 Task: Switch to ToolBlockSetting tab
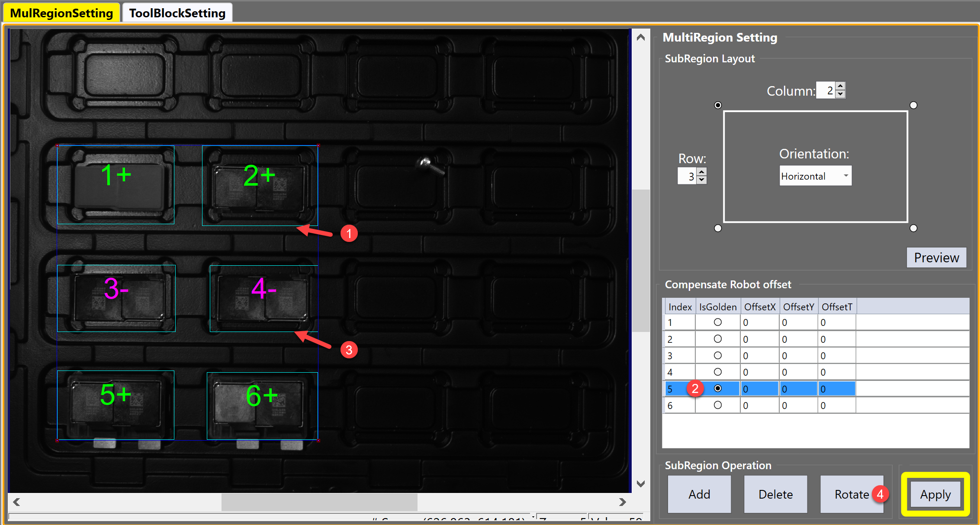click(x=177, y=13)
